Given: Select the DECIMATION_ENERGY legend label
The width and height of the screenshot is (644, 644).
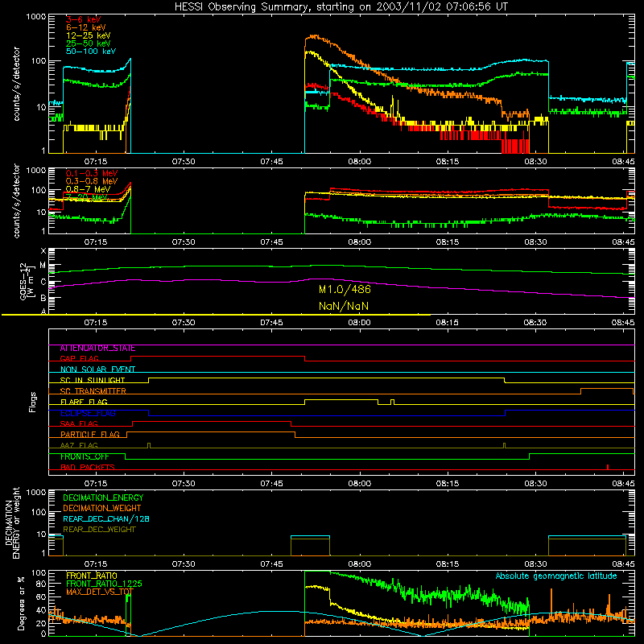Looking at the screenshot, I should [103, 497].
